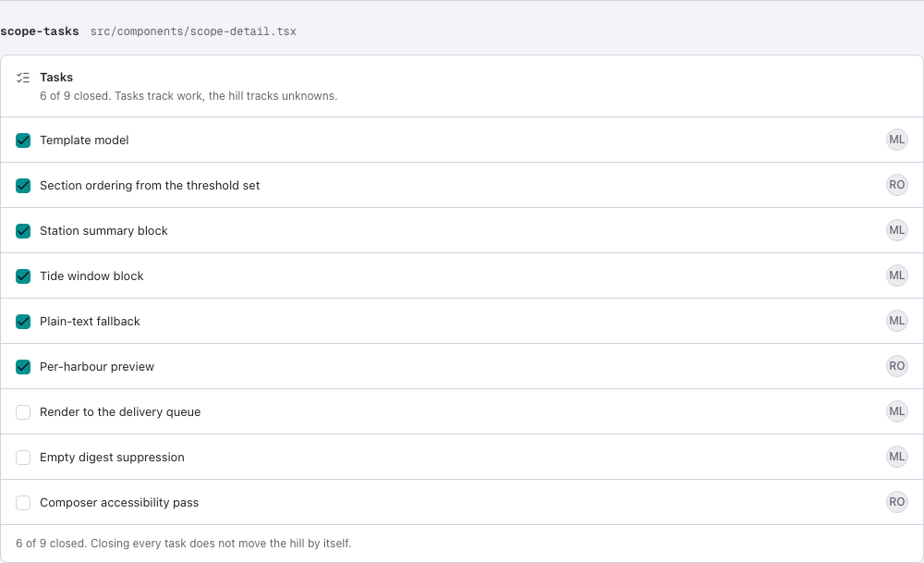Click "Section ordering from the threshold set" text
The image size is (924, 563).
tap(150, 186)
